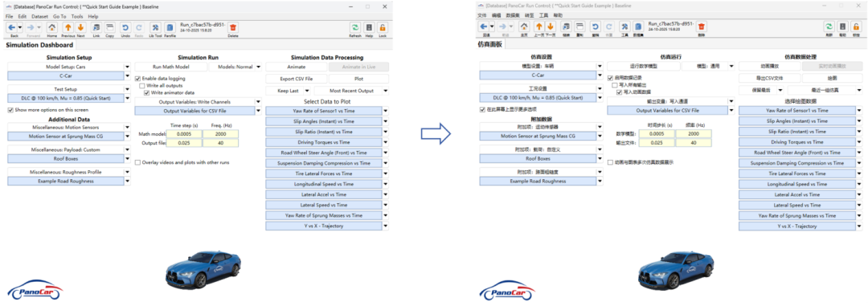Open the 工具 menu in Chinese window
Image resolution: width=868 pixels, height=306 pixels.
click(543, 15)
